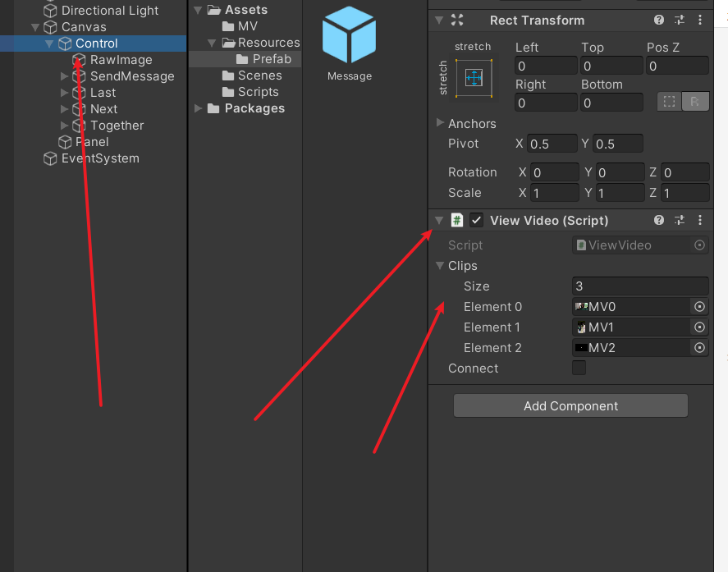This screenshot has width=728, height=572.
Task: Open Rect Transform preset selector
Action: [680, 20]
